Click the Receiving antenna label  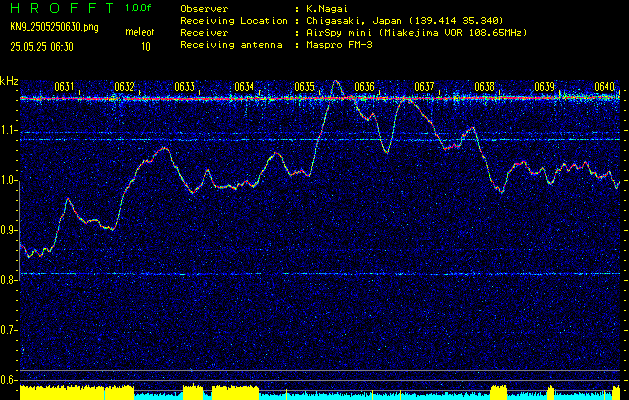[x=231, y=45]
